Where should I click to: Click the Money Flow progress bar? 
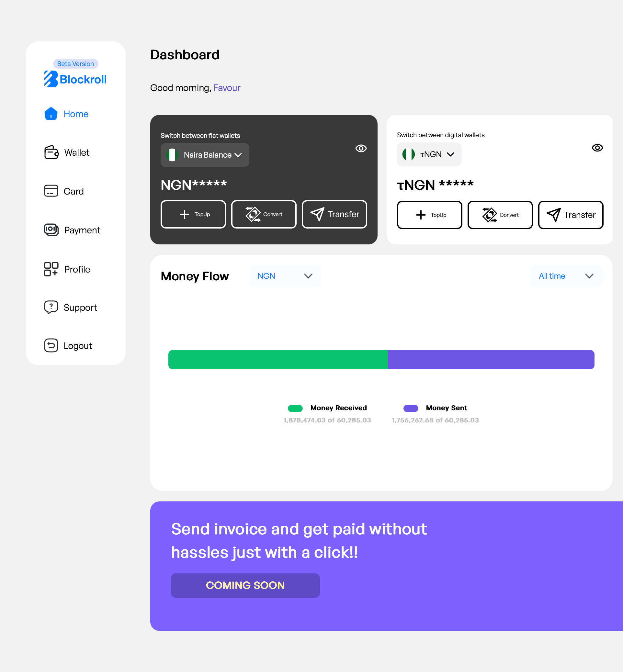[381, 359]
